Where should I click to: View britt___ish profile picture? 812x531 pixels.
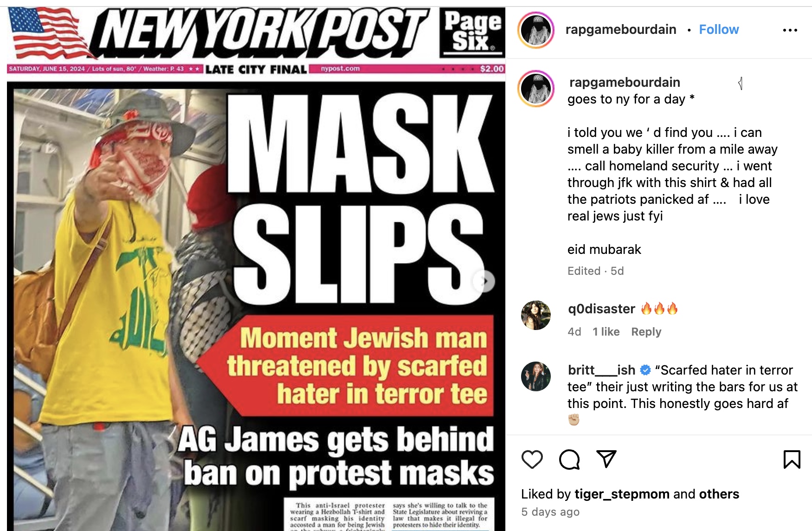click(x=536, y=376)
